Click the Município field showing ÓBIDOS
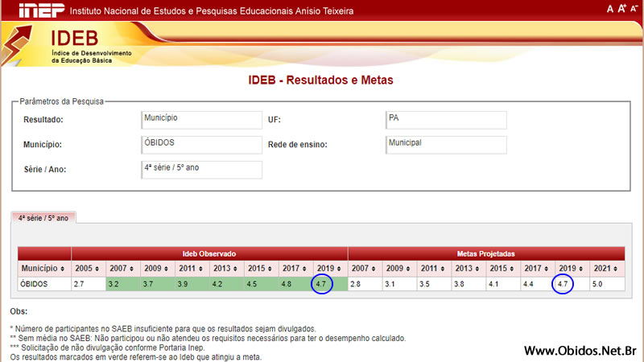 [202, 145]
